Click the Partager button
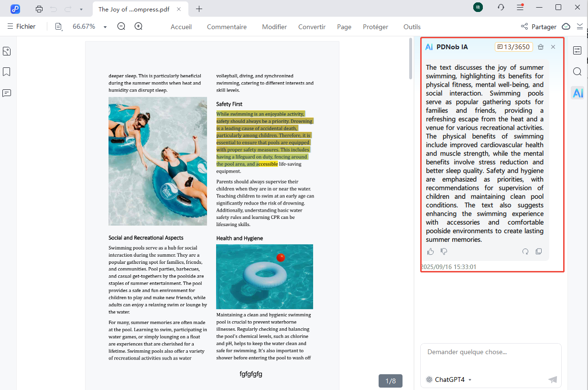 [x=538, y=27]
